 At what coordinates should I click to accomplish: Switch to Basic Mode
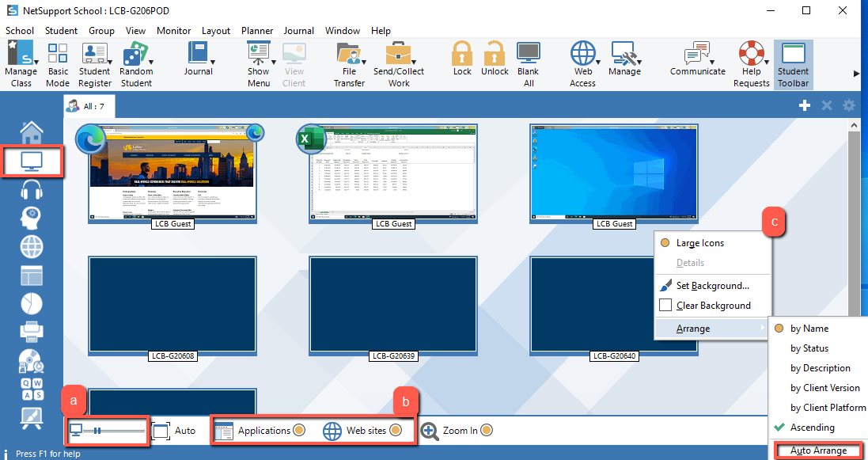pos(58,64)
